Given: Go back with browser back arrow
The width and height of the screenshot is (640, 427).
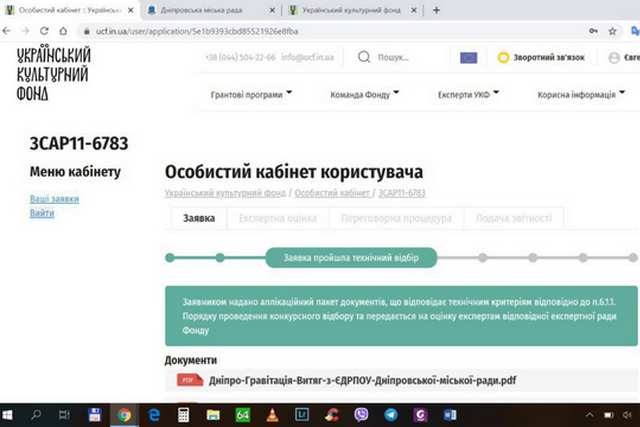Looking at the screenshot, I should tap(7, 31).
